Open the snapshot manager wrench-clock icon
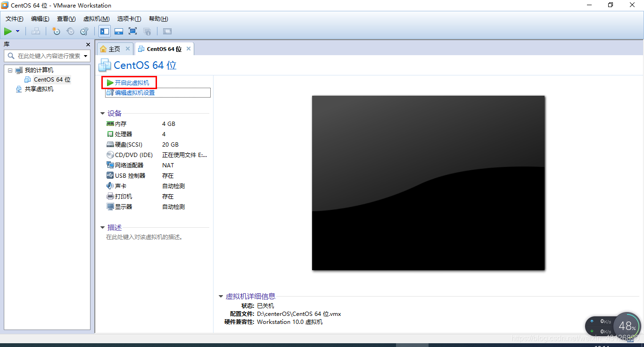The width and height of the screenshot is (644, 347). 84,31
